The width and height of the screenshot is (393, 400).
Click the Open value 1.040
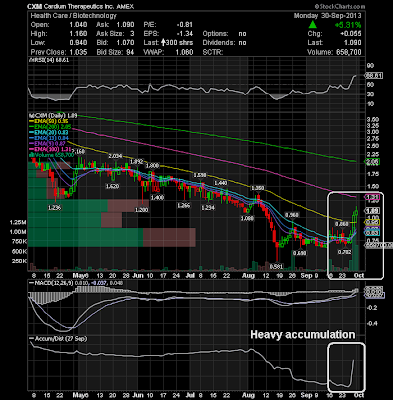coord(78,25)
